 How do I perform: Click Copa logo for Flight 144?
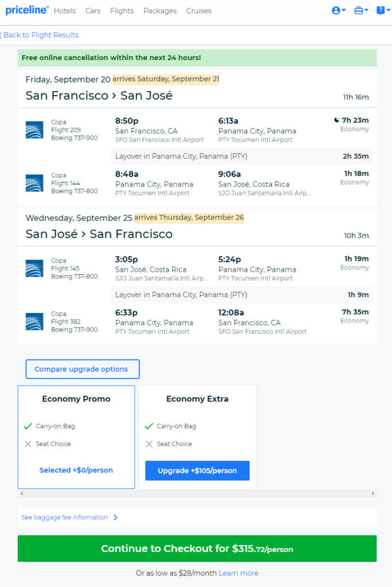34,183
